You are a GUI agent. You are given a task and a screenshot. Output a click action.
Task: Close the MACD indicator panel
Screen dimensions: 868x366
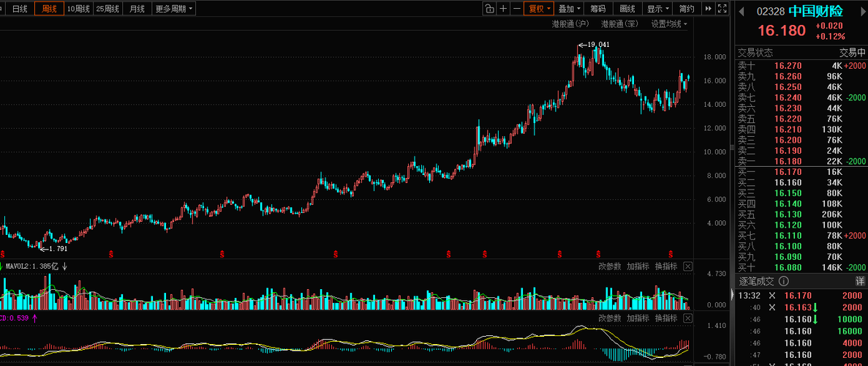(x=687, y=318)
